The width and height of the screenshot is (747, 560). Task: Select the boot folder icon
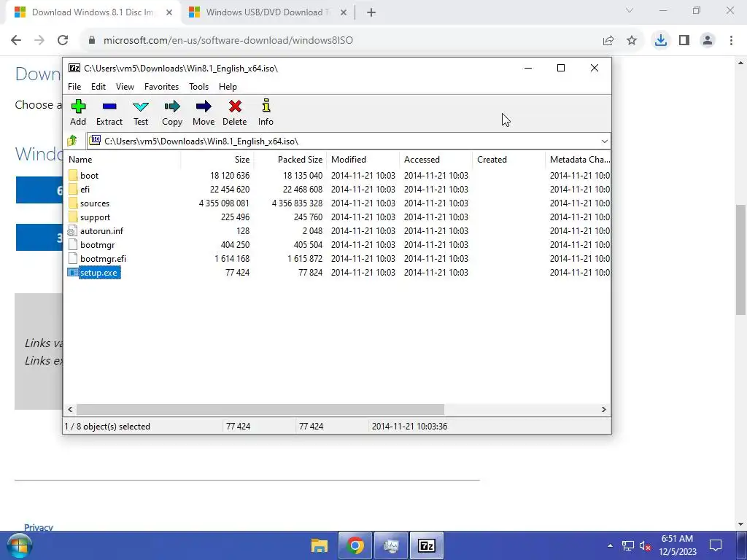(x=72, y=175)
